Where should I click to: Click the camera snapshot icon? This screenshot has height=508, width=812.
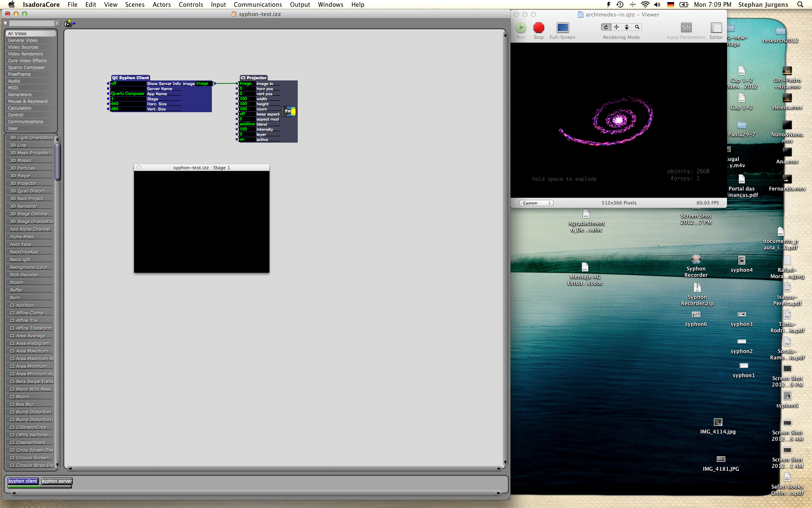[x=68, y=23]
